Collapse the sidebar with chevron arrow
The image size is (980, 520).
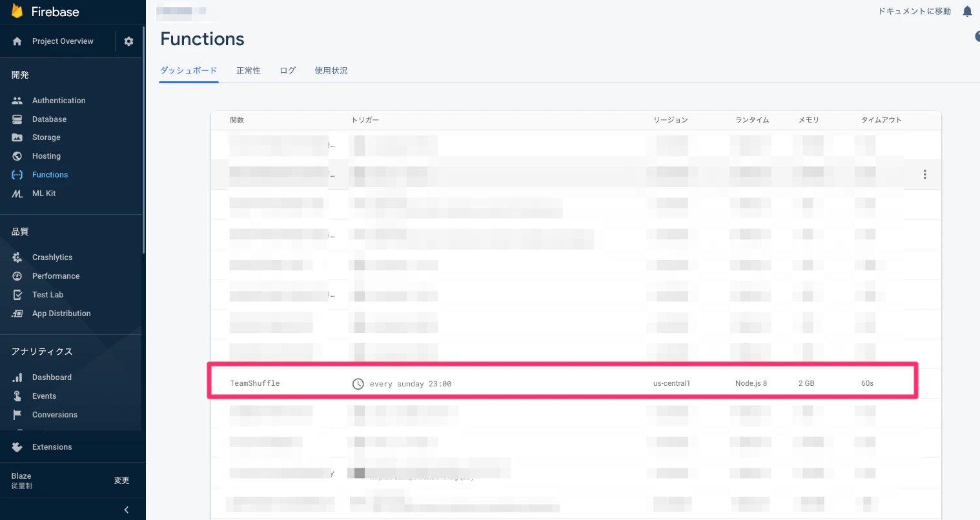click(126, 510)
